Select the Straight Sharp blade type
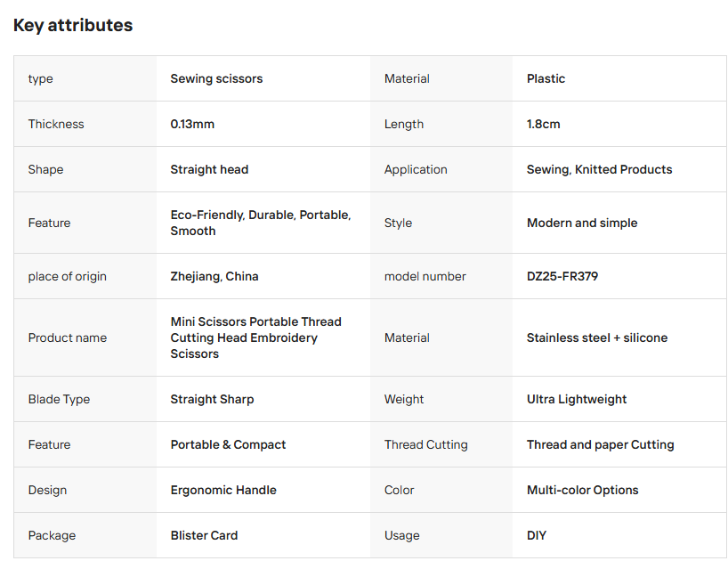The width and height of the screenshot is (728, 561). [212, 399]
